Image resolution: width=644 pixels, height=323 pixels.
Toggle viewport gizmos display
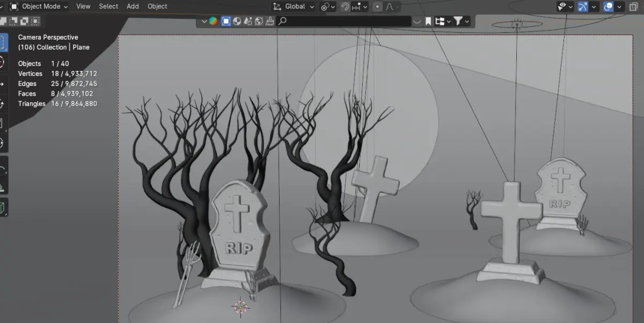click(583, 6)
